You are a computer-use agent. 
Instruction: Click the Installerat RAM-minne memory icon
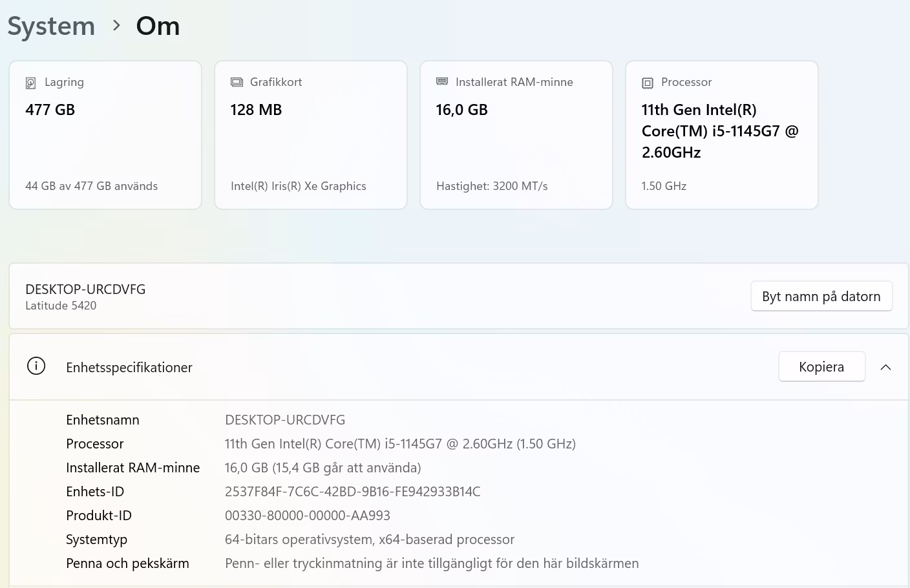tap(442, 82)
